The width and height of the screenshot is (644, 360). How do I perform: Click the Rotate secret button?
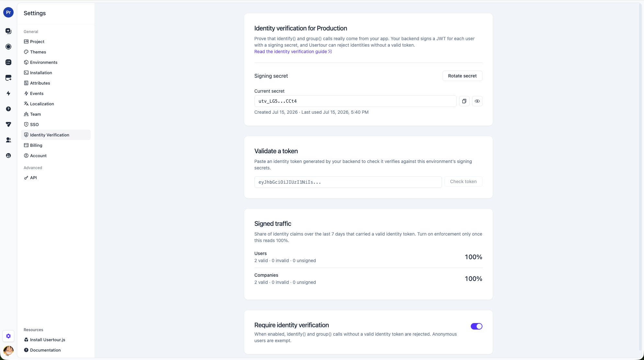(462, 76)
